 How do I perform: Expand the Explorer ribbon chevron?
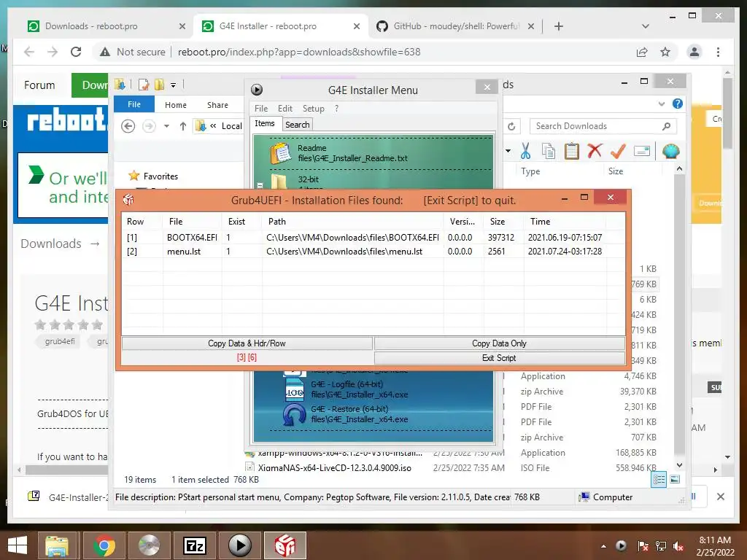pos(661,104)
